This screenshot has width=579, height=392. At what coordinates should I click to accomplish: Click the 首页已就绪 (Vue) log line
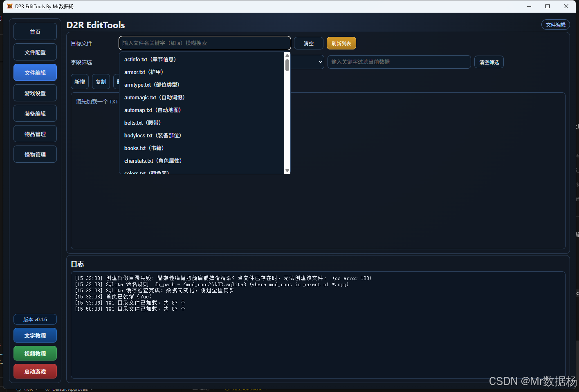(x=114, y=297)
